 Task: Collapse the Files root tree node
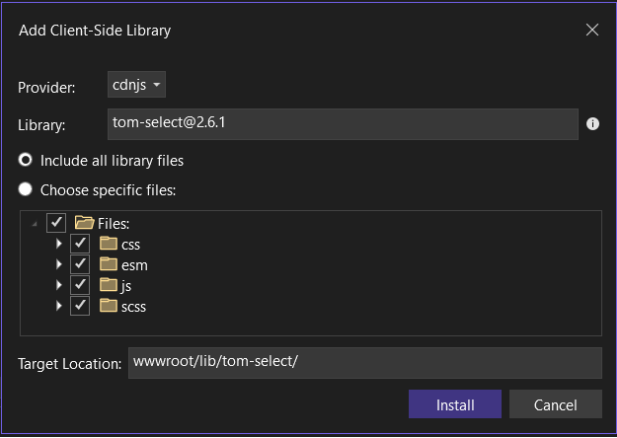tap(35, 224)
